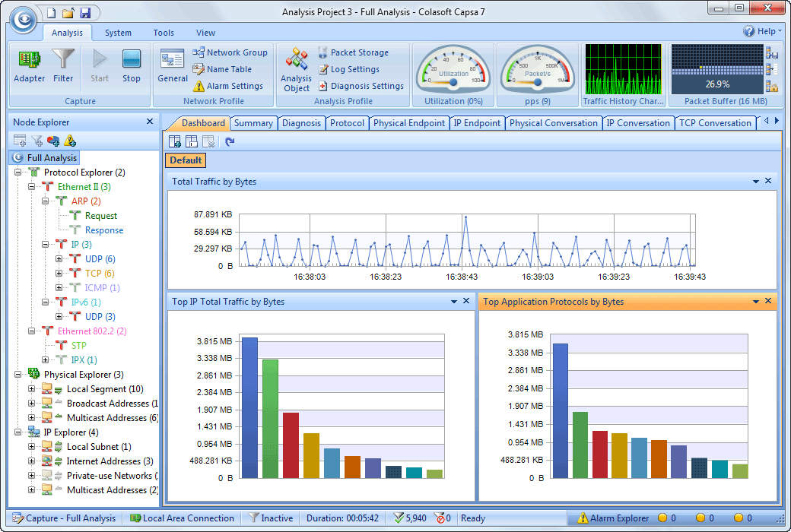Click the Colasoft Capsa application orb
Screen dimensions: 791x532
tap(24, 20)
